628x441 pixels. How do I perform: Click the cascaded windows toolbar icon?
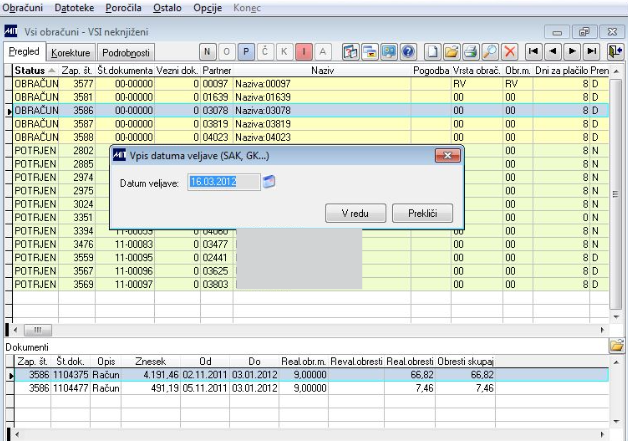coord(370,52)
